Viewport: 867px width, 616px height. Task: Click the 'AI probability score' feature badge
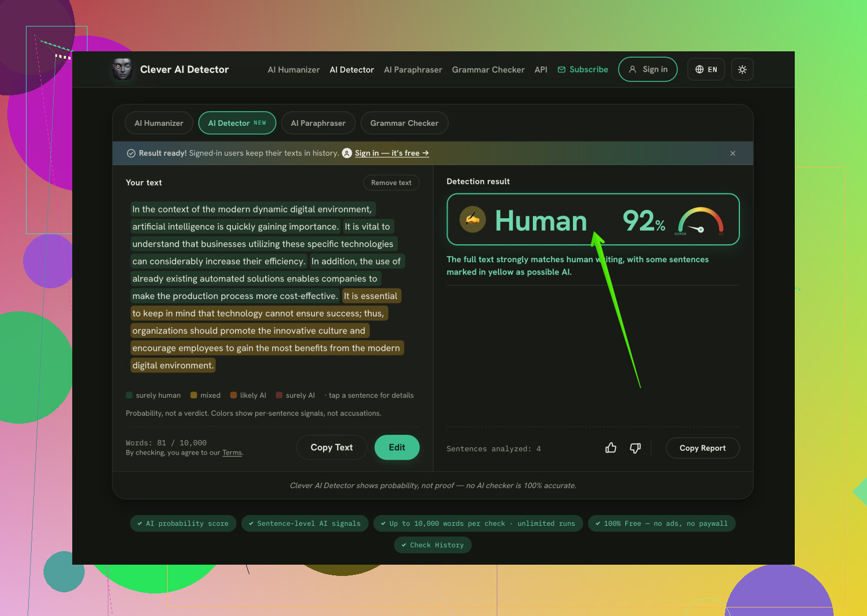pyautogui.click(x=183, y=523)
